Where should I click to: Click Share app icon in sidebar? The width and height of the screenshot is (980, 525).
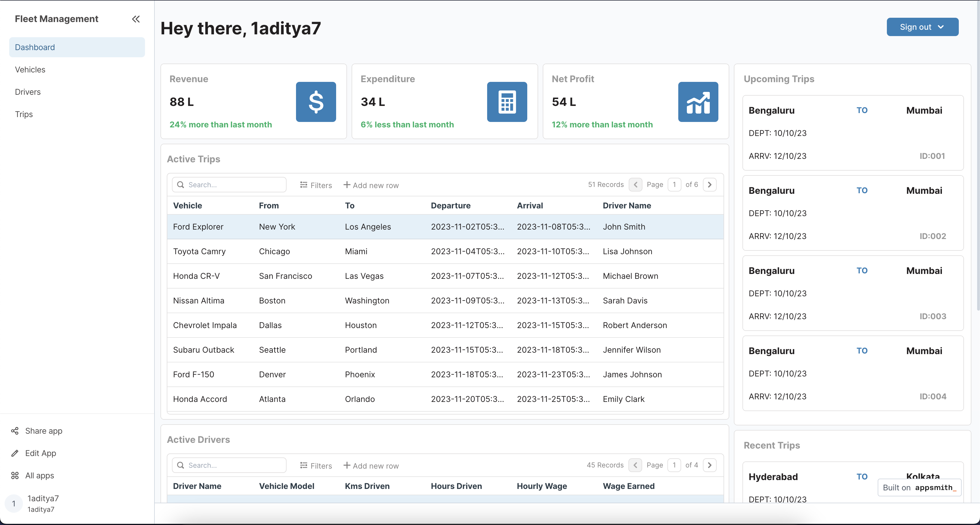pyautogui.click(x=15, y=431)
